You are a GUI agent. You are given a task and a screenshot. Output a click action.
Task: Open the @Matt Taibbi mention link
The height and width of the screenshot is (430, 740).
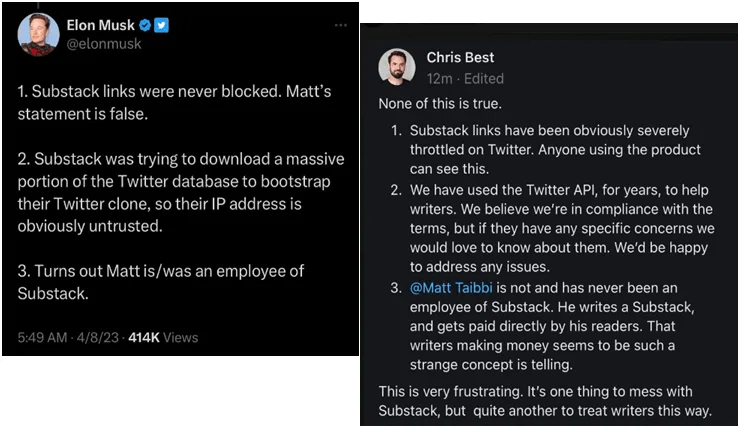click(x=451, y=288)
